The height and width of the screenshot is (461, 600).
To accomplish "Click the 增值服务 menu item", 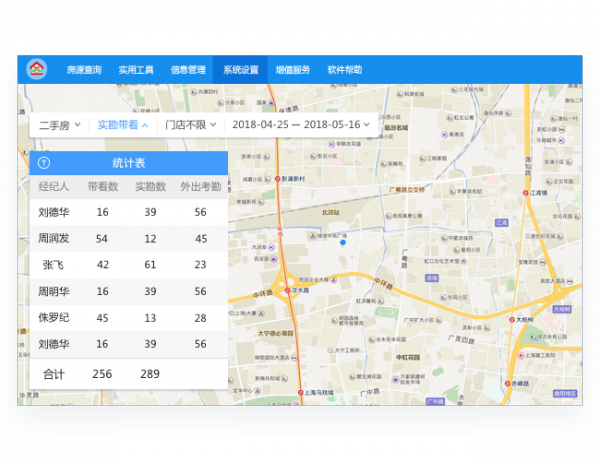I will point(293,70).
